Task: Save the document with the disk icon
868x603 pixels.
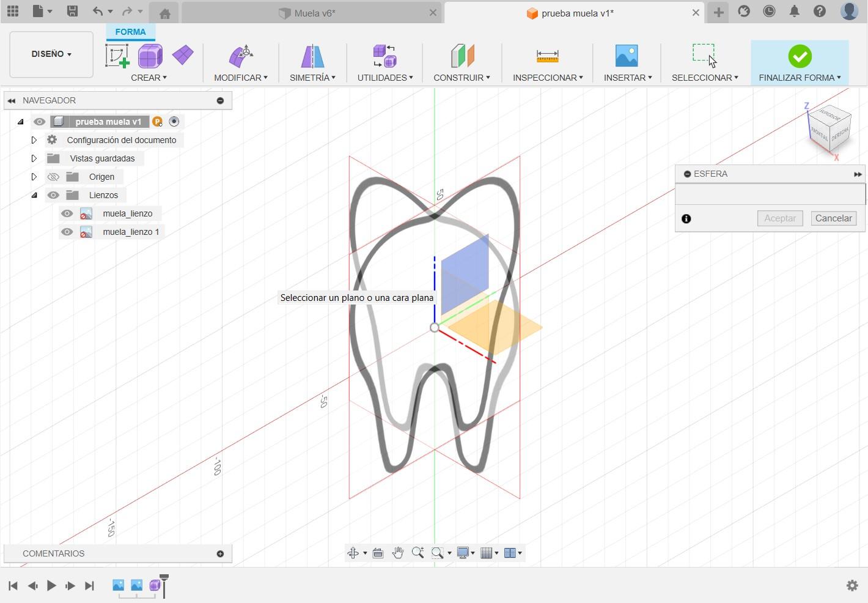Action: [x=72, y=11]
